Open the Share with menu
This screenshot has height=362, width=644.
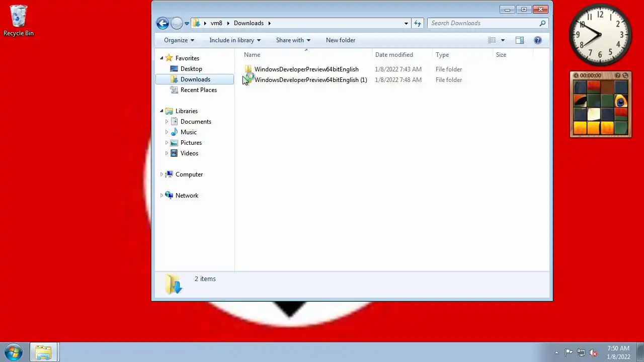[x=293, y=40]
